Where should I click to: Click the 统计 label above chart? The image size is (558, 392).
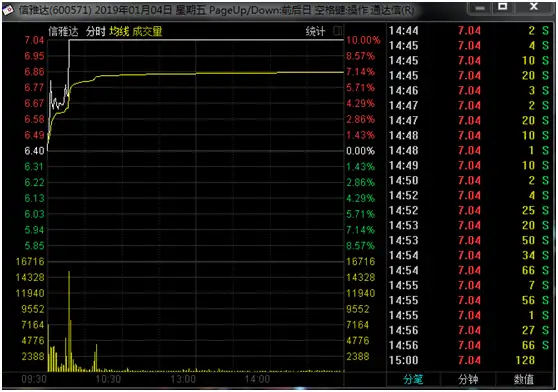point(315,31)
